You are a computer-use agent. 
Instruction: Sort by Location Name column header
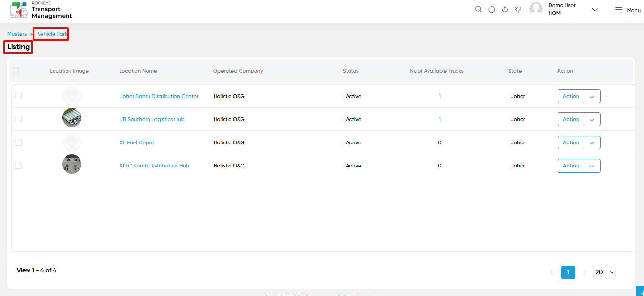tap(138, 71)
